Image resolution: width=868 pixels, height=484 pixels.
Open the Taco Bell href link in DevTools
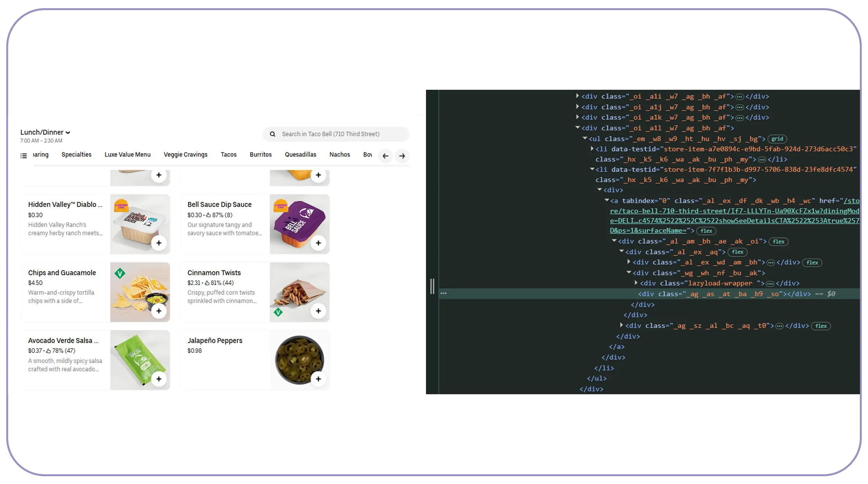click(734, 216)
